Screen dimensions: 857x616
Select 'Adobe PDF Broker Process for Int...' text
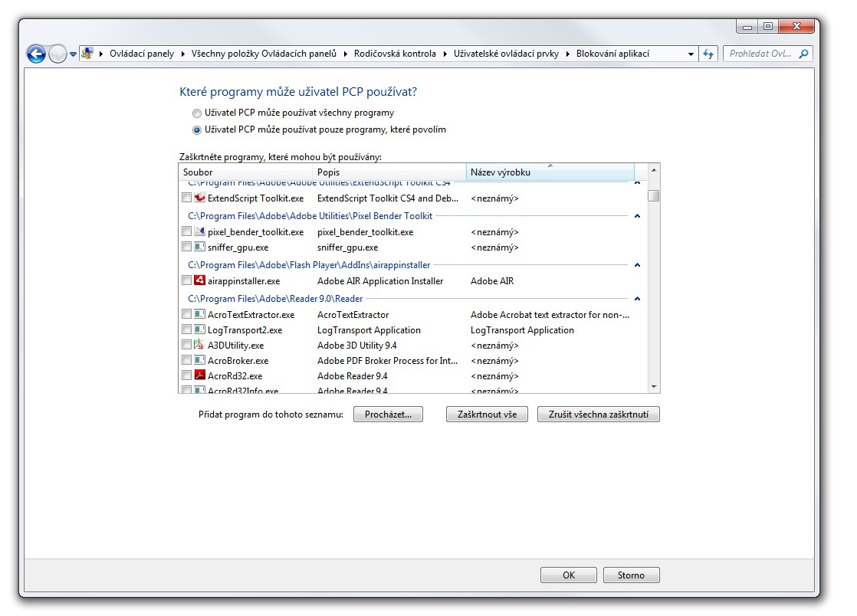pyautogui.click(x=388, y=361)
